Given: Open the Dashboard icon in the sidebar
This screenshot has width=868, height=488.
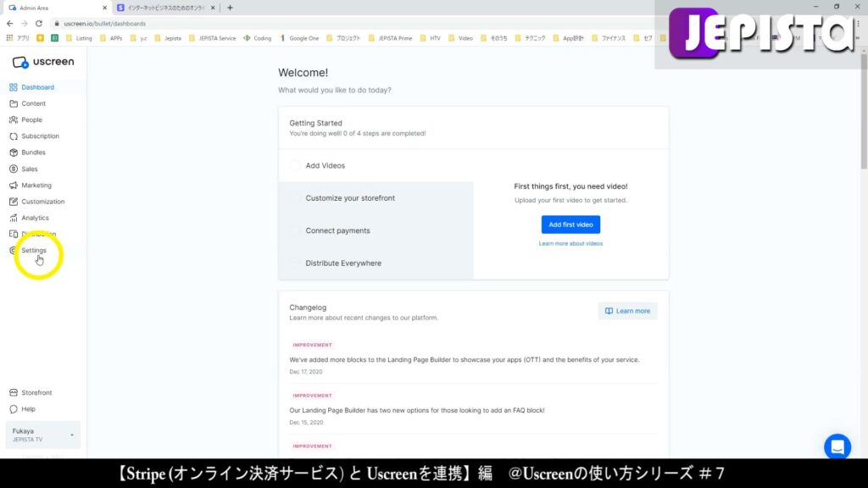Looking at the screenshot, I should (x=14, y=87).
